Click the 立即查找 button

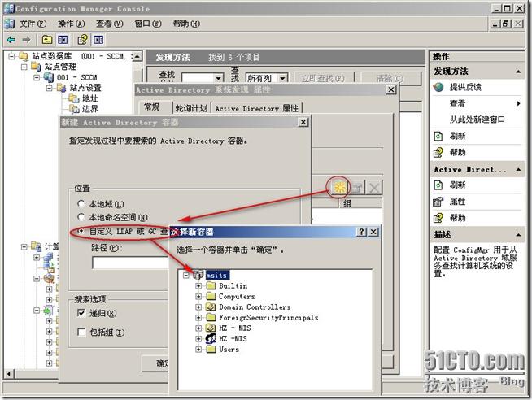click(323, 79)
